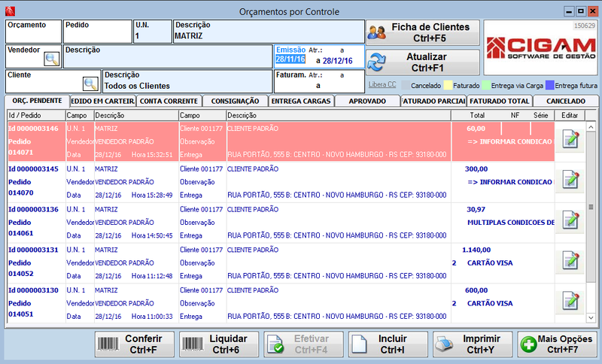This screenshot has width=602, height=364.
Task: Click the Id / Pedido column header
Action: (36, 116)
